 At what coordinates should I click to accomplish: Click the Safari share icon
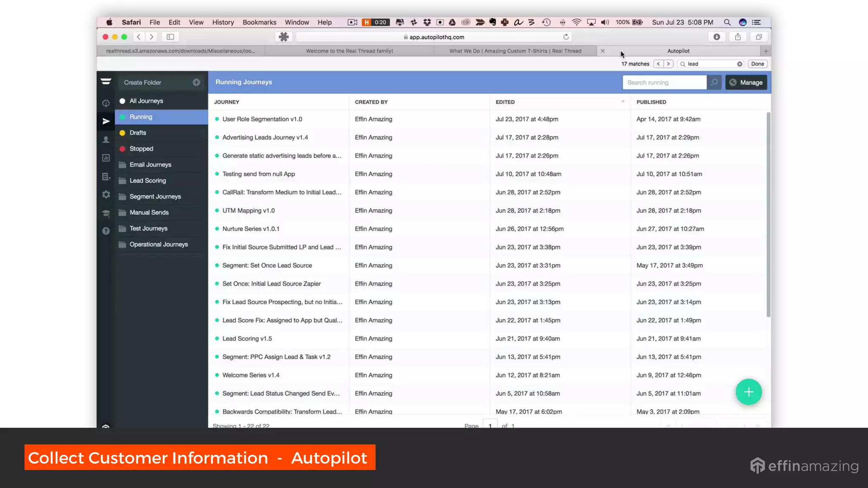(738, 37)
